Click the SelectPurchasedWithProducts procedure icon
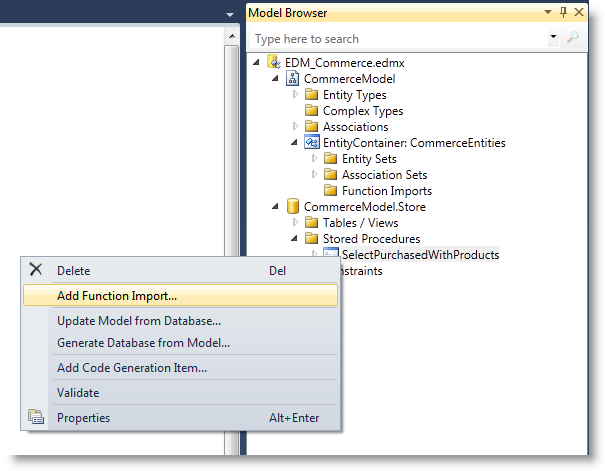This screenshot has height=471, width=605. point(331,255)
